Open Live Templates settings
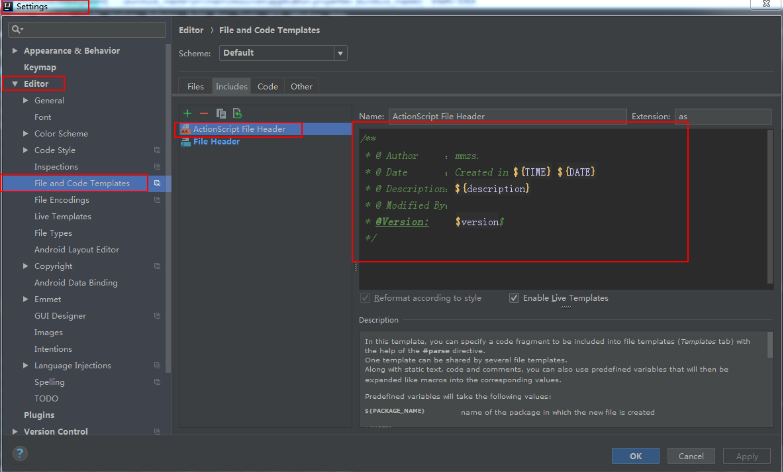The height and width of the screenshot is (472, 783). point(63,216)
